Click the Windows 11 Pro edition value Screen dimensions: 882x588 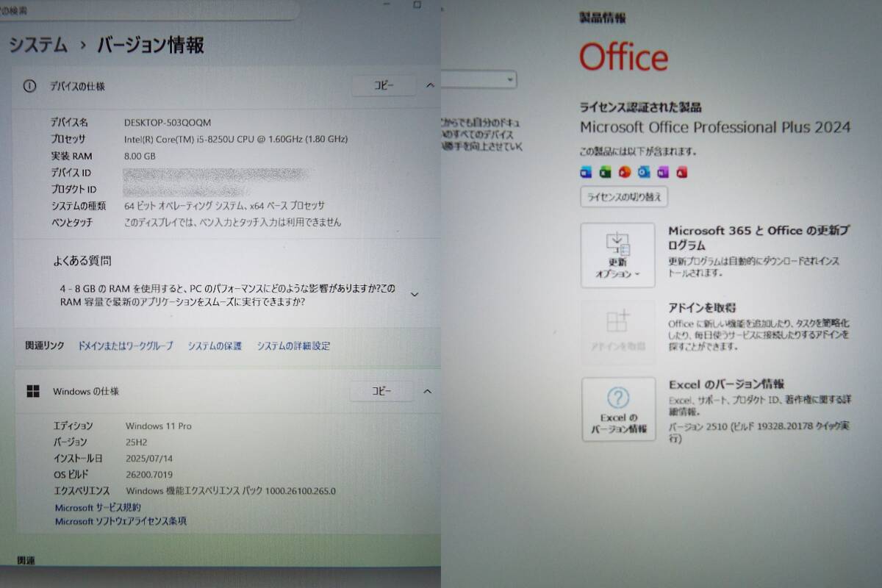point(158,426)
